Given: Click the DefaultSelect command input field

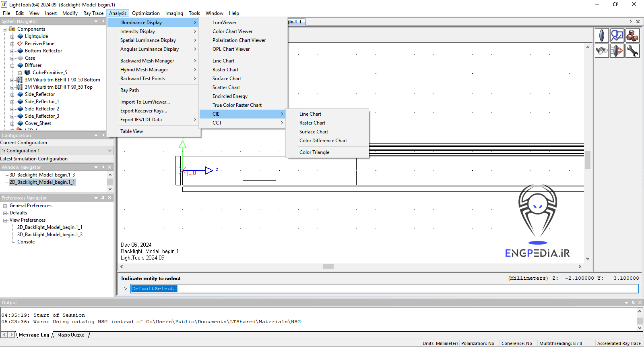Looking at the screenshot, I should click(x=384, y=289).
